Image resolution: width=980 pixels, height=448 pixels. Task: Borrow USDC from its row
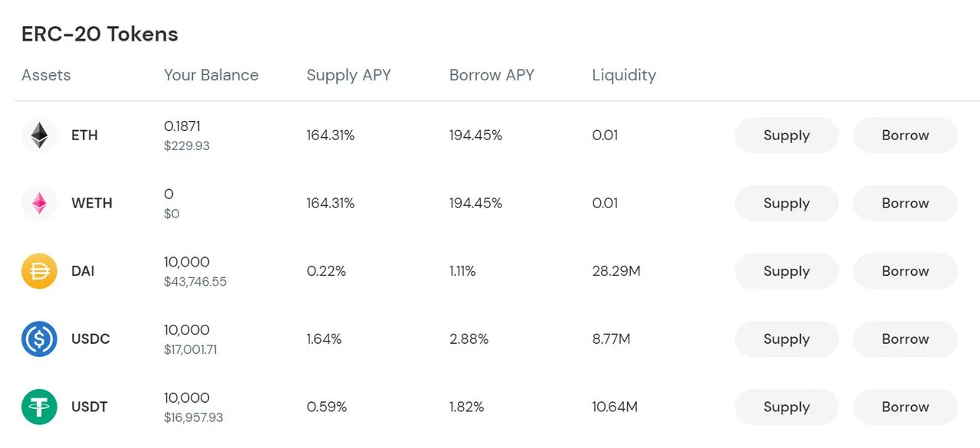click(x=905, y=338)
